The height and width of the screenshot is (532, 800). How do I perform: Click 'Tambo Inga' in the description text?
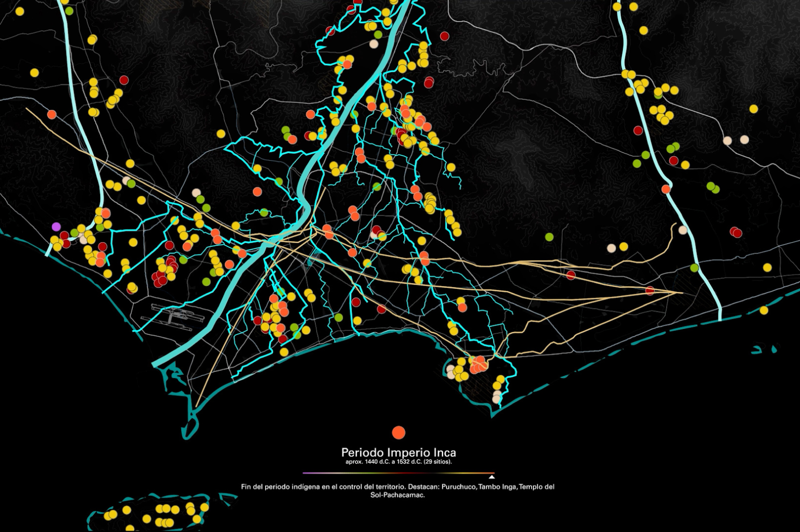click(x=497, y=487)
